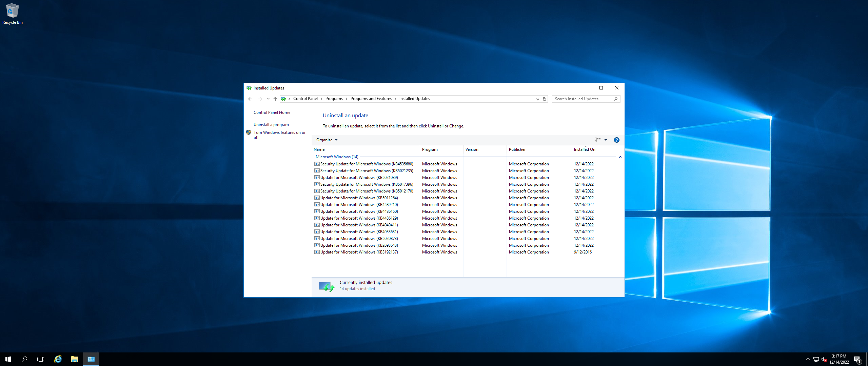Select Update KB2693643 row
868x366 pixels.
pos(456,245)
